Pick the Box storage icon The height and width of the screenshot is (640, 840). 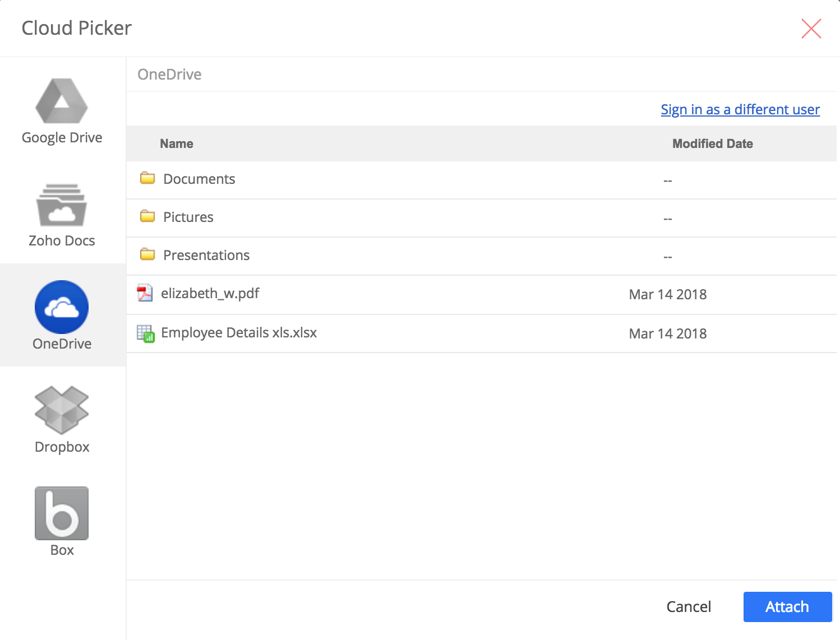(x=62, y=513)
